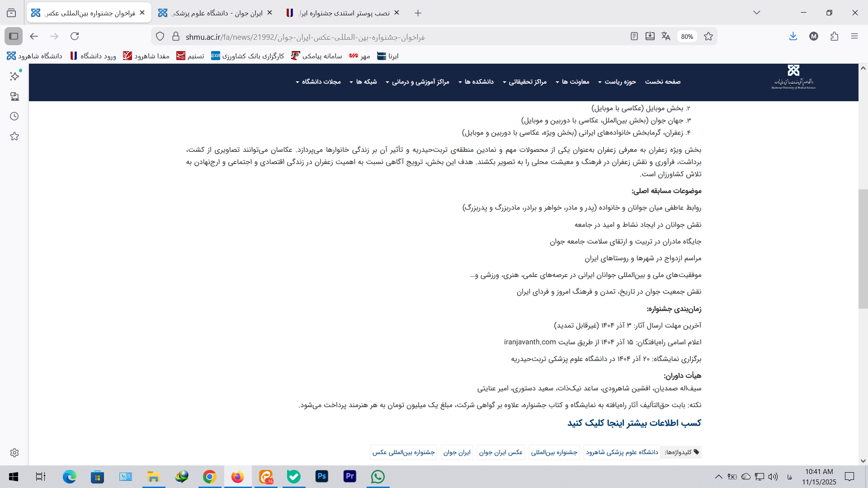Open WhatsApp from the taskbar
This screenshot has width=868, height=488.
click(x=377, y=477)
